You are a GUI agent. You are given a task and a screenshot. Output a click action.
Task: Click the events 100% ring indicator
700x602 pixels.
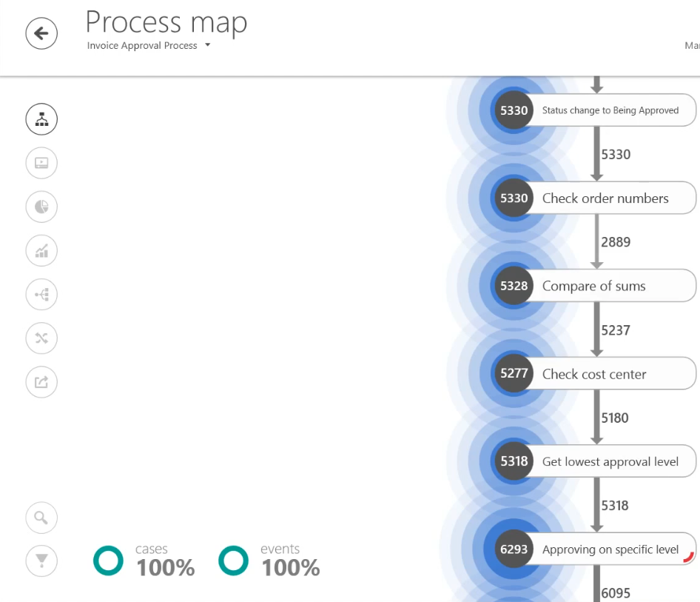[x=234, y=561]
